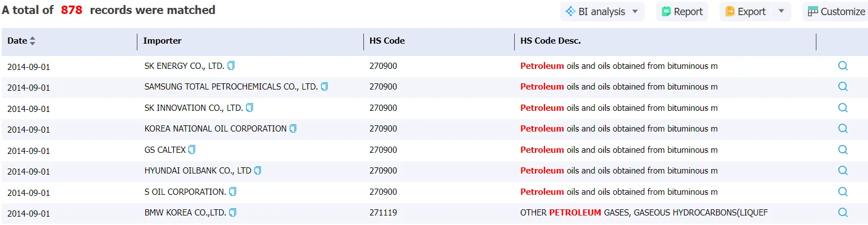Select the HS Code column header
Screen dimensions: 868x225
pyautogui.click(x=387, y=41)
